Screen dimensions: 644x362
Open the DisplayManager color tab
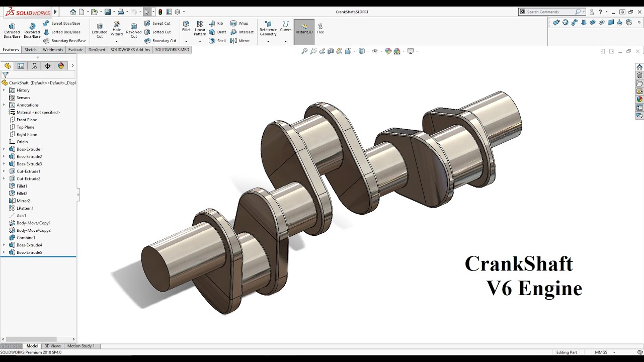tap(61, 66)
